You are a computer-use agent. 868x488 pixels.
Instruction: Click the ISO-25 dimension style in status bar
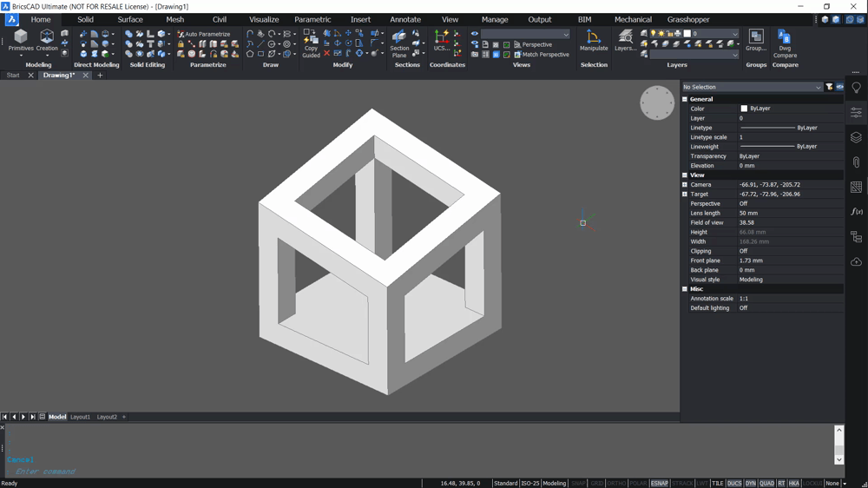[529, 483]
